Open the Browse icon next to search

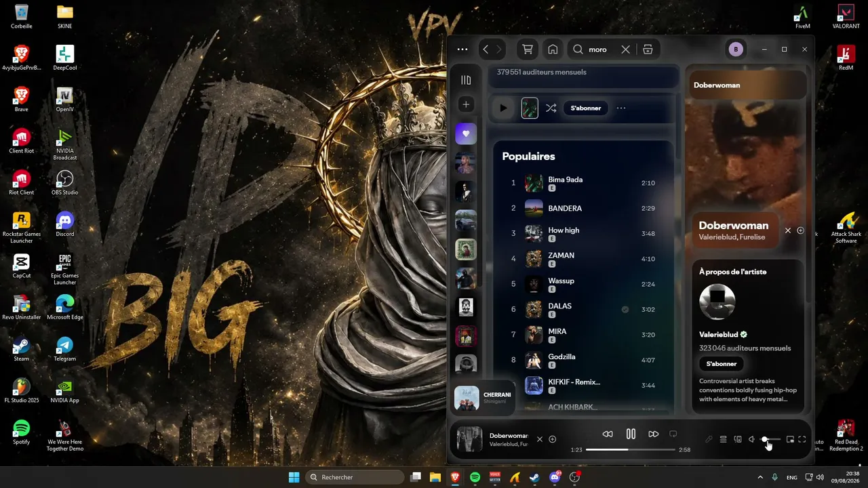(x=648, y=49)
